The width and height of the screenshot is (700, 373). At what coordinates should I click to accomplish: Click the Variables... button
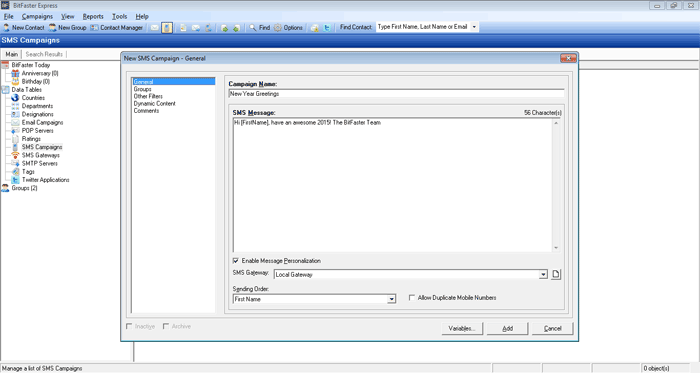(462, 328)
